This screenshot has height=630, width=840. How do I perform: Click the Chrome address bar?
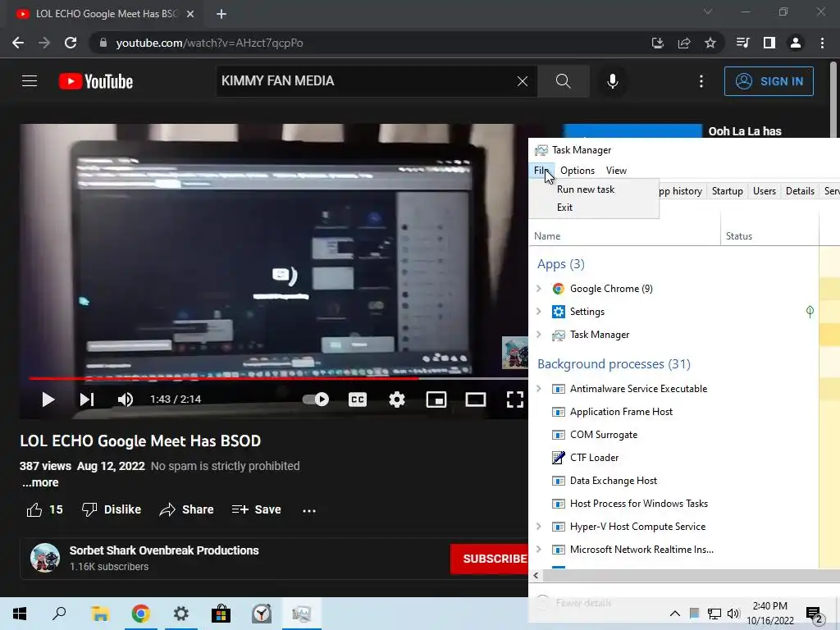pyautogui.click(x=370, y=43)
